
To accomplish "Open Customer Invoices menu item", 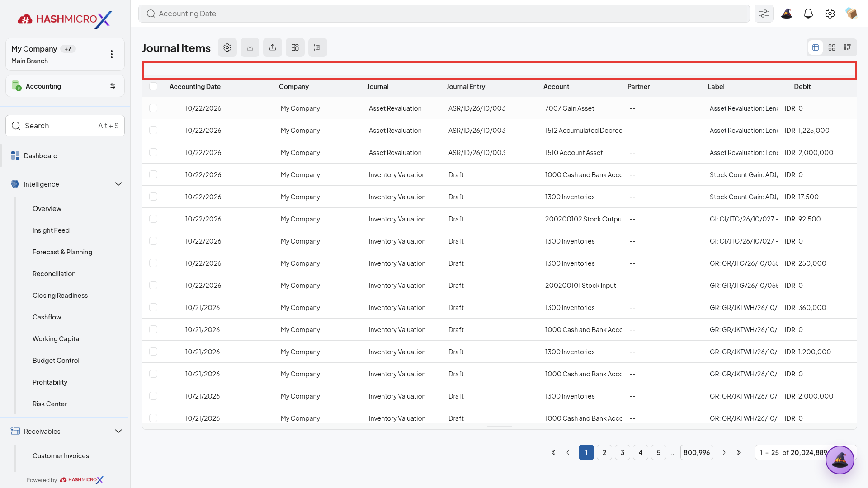I will click(x=61, y=455).
